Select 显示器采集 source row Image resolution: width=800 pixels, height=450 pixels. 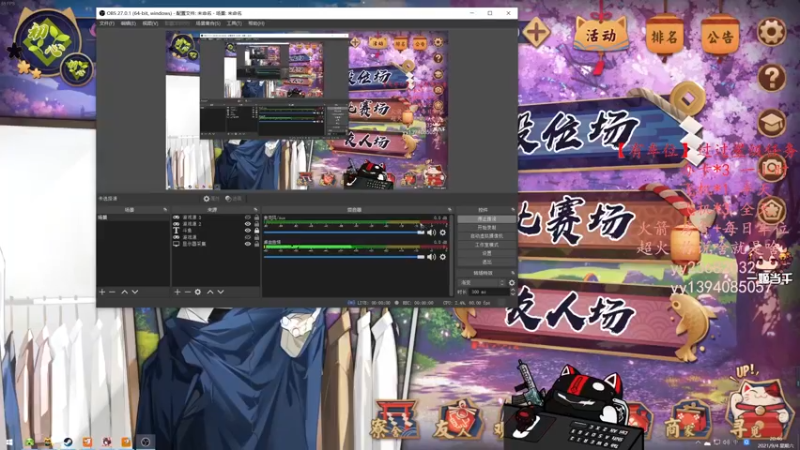[215, 244]
